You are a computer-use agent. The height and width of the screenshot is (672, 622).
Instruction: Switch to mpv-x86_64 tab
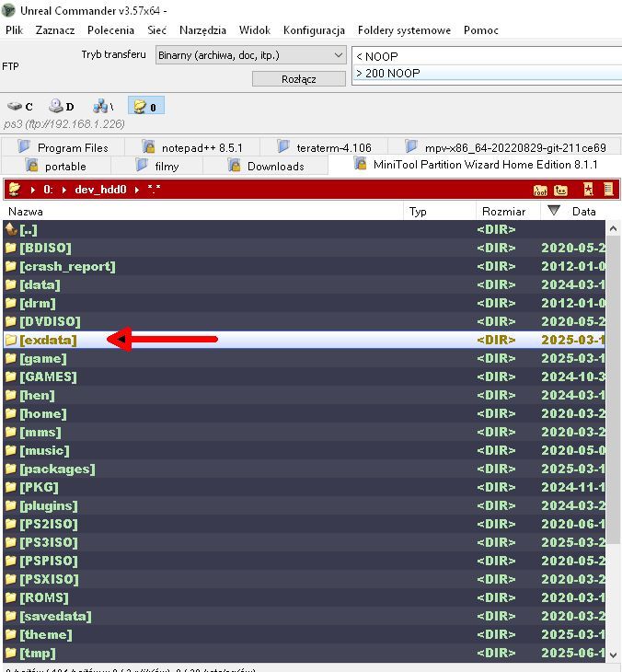pyautogui.click(x=505, y=147)
